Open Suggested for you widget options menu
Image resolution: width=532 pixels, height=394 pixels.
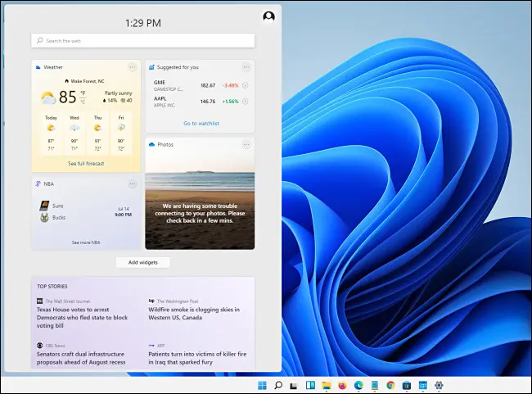[x=246, y=67]
